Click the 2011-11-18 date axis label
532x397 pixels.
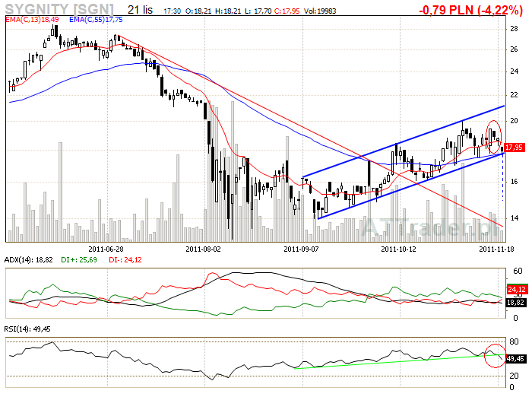tap(496, 249)
